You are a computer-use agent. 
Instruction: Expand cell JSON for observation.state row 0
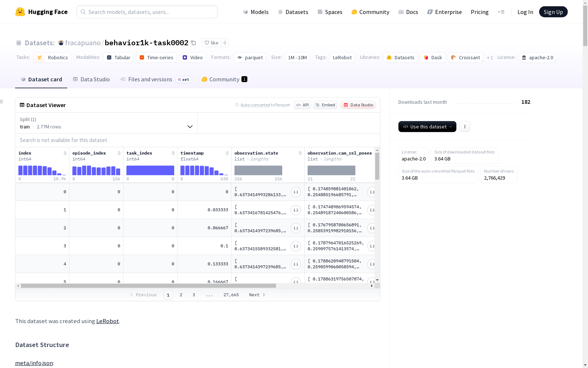296,192
